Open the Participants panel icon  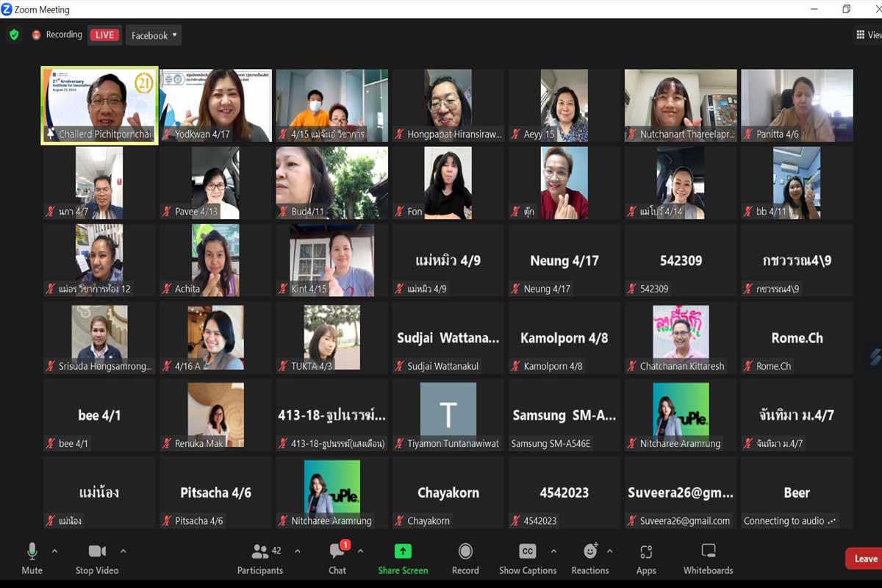pos(260,551)
